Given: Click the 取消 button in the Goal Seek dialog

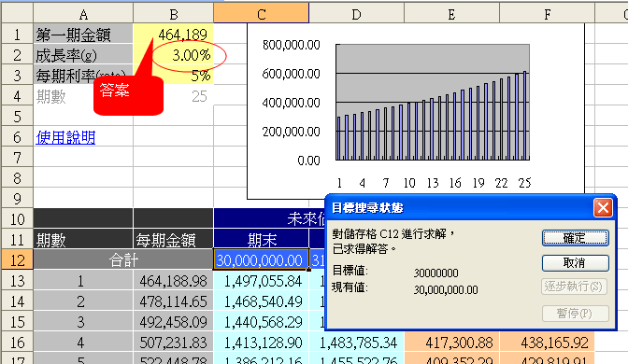Looking at the screenshot, I should pyautogui.click(x=575, y=263).
